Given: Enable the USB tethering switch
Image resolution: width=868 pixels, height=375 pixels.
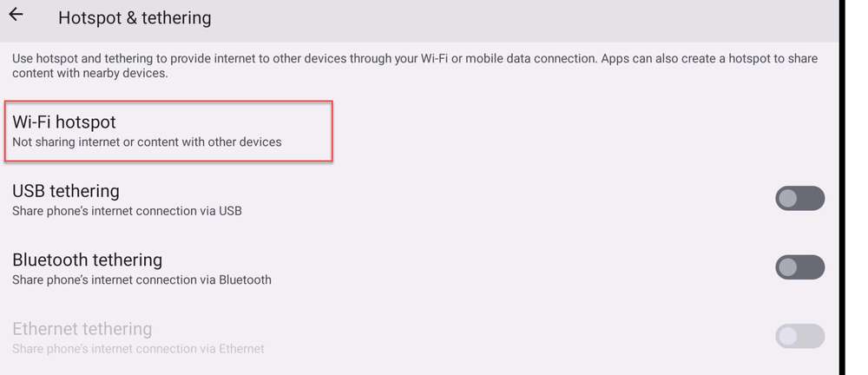Looking at the screenshot, I should click(799, 198).
